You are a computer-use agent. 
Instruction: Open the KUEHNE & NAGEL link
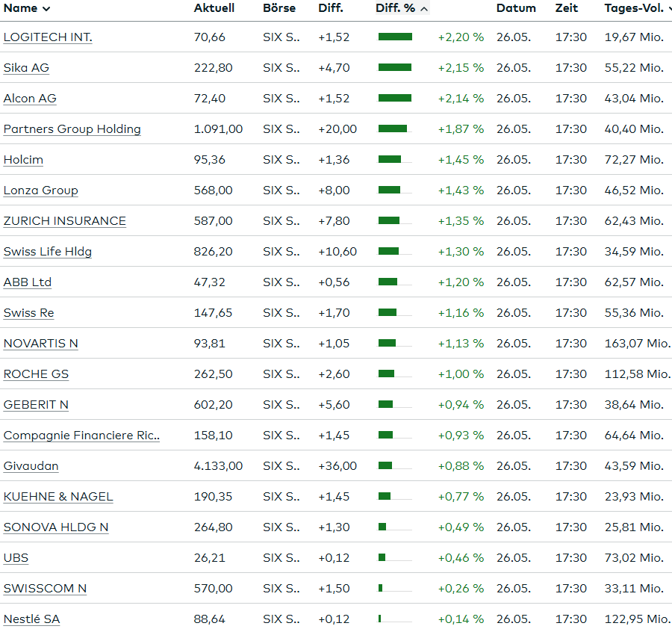coord(58,497)
